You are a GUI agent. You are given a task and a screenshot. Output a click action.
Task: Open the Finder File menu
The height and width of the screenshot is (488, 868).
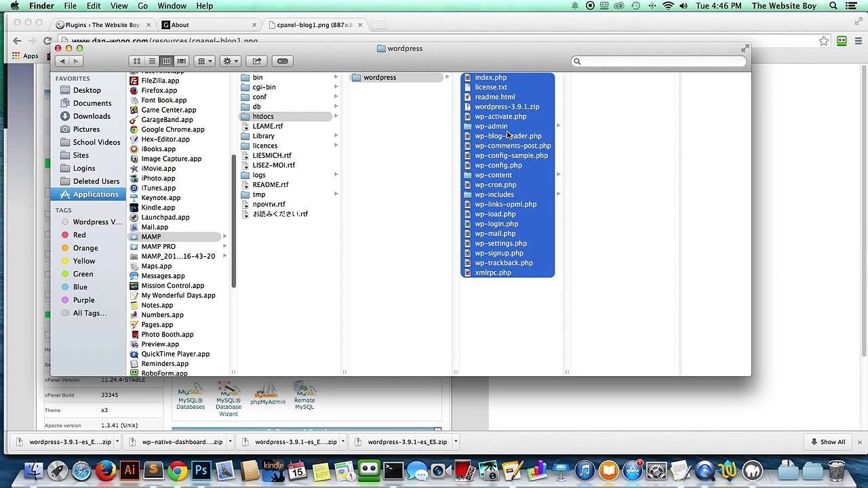pos(70,6)
